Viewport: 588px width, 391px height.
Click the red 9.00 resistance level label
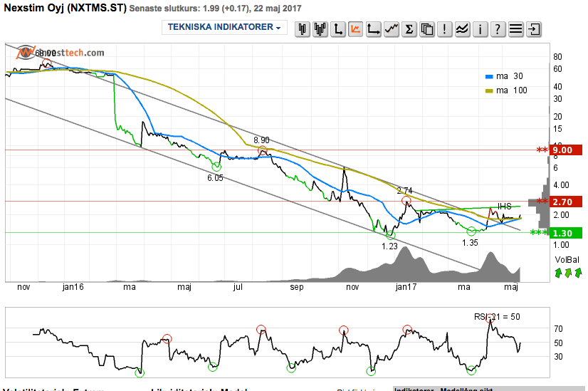pyautogui.click(x=565, y=150)
